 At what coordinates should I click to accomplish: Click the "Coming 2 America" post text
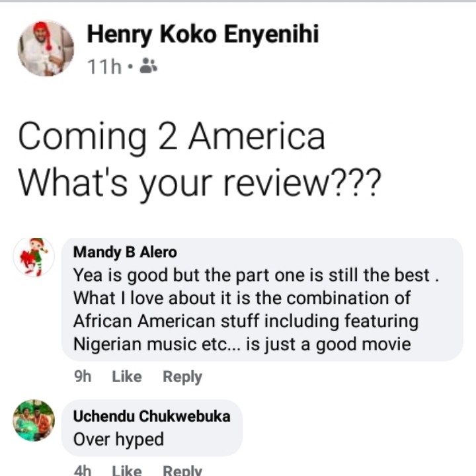point(172,136)
